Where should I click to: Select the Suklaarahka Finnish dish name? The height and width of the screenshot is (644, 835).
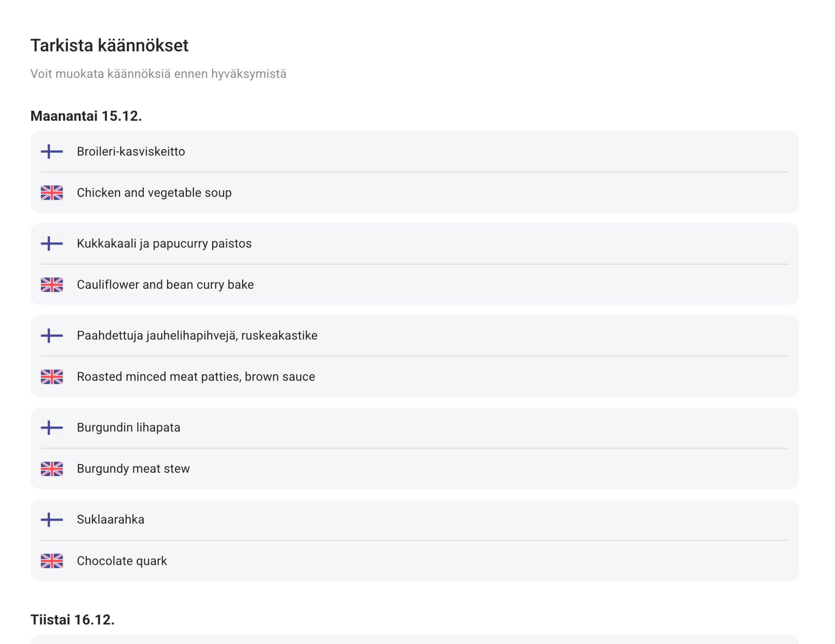click(x=110, y=520)
